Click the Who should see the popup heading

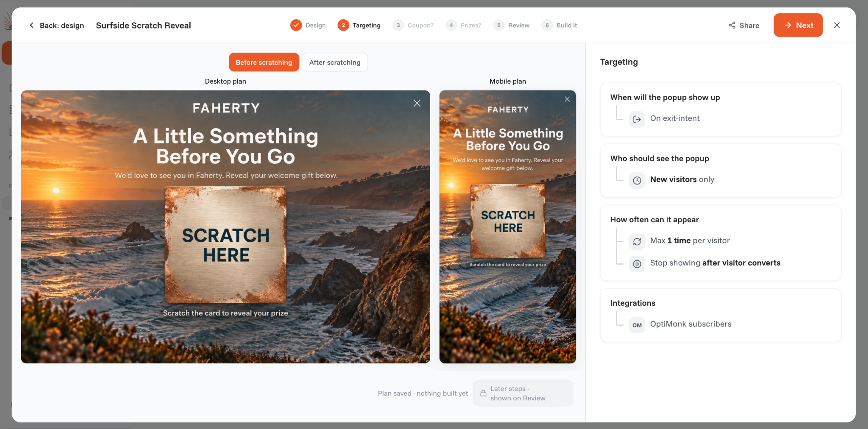(659, 158)
